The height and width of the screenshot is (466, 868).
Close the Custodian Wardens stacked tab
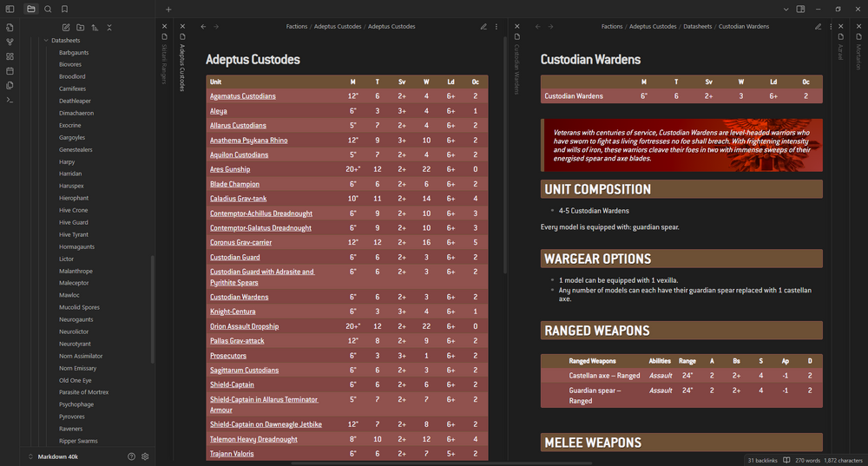[517, 26]
